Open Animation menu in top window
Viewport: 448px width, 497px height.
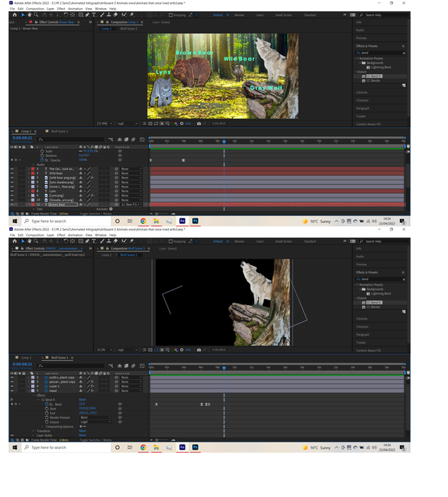click(x=75, y=9)
